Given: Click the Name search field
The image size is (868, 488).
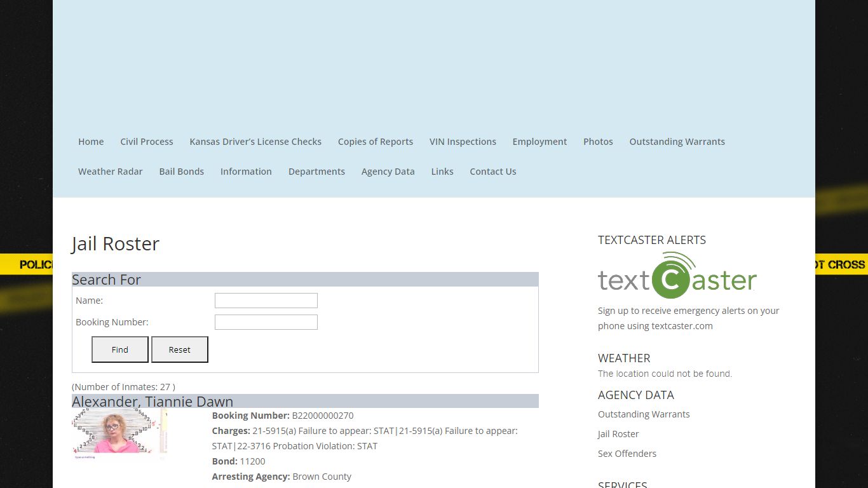Looking at the screenshot, I should pos(266,301).
